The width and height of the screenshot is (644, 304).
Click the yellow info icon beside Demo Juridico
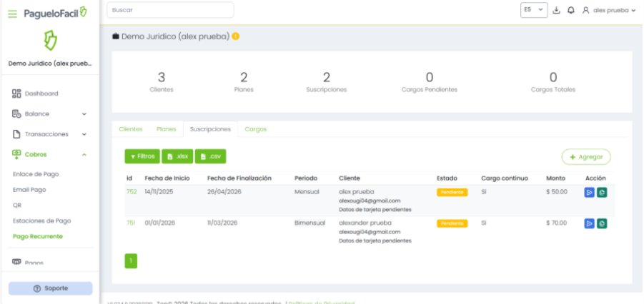pyautogui.click(x=236, y=36)
